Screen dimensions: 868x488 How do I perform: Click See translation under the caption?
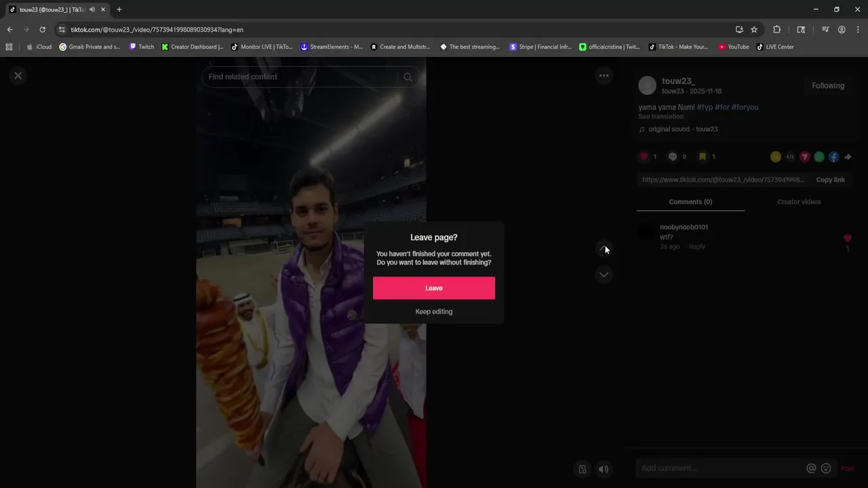coord(660,117)
